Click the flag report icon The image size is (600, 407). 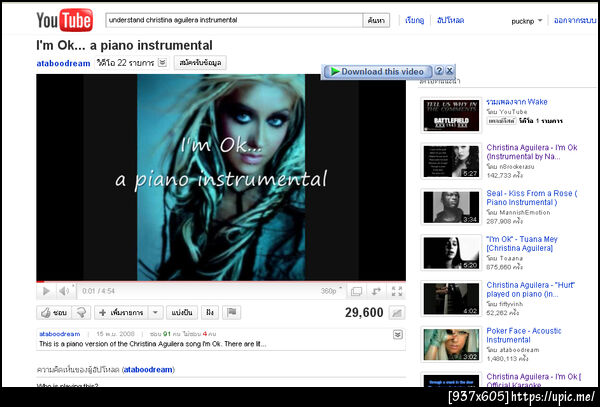click(x=232, y=313)
